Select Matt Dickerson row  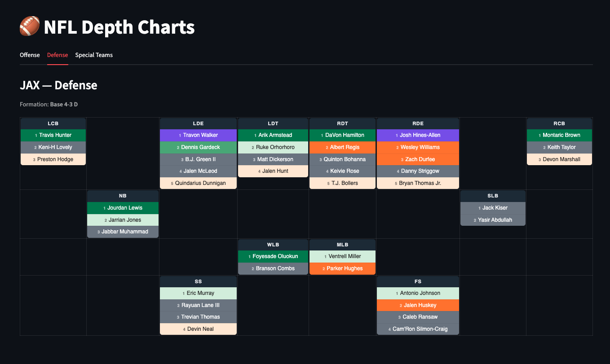[273, 159]
